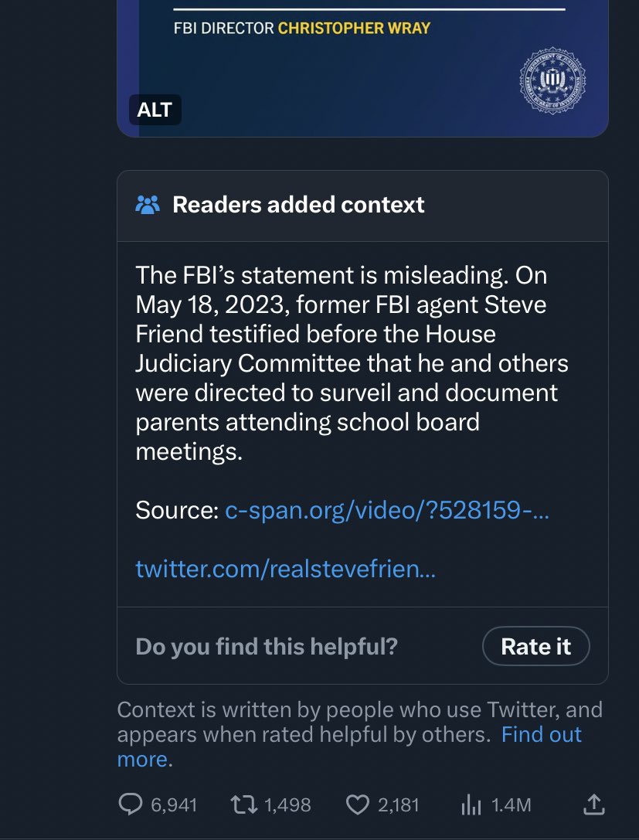View analytics via the bar chart icon
The width and height of the screenshot is (639, 840).
471,804
